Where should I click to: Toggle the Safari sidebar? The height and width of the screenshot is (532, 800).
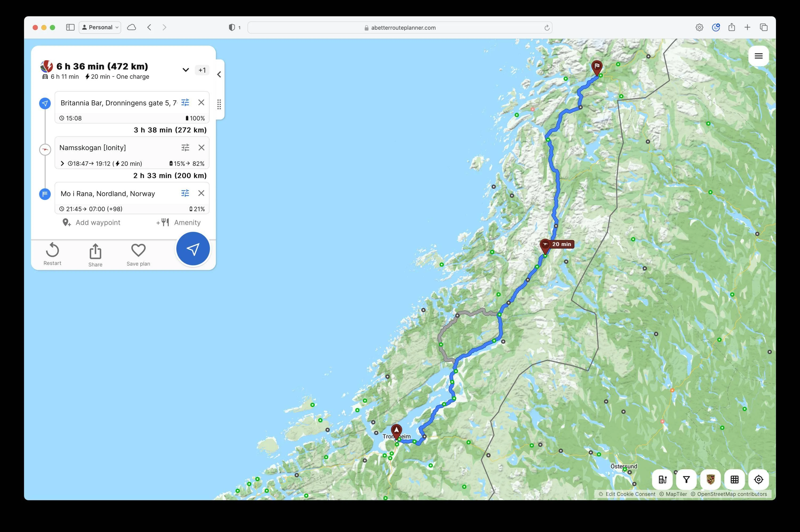click(x=70, y=27)
